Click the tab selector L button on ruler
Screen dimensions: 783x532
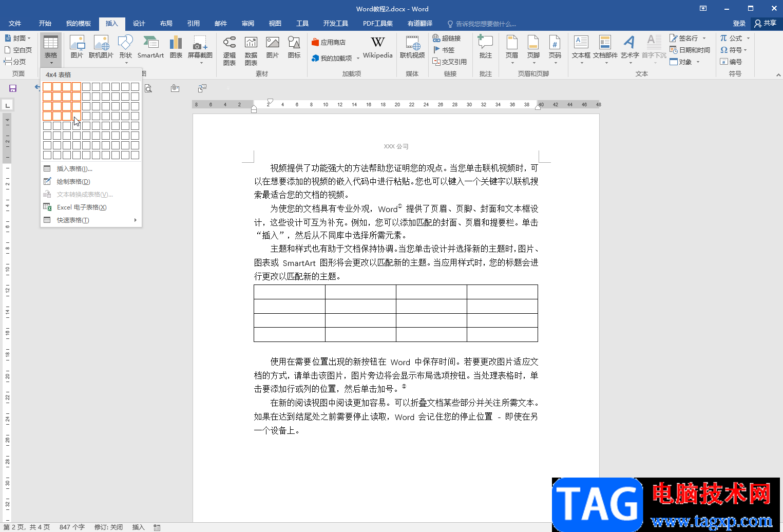7,105
